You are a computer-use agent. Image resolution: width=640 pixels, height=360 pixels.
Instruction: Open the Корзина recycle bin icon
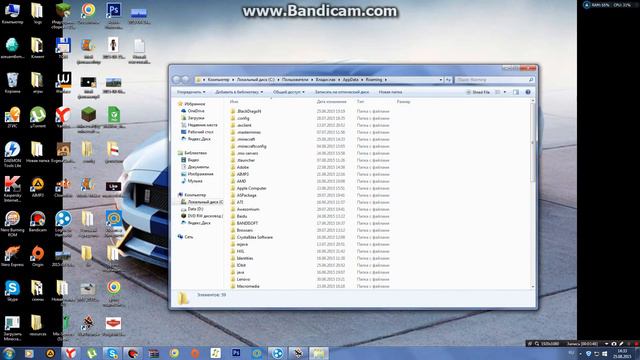12,82
